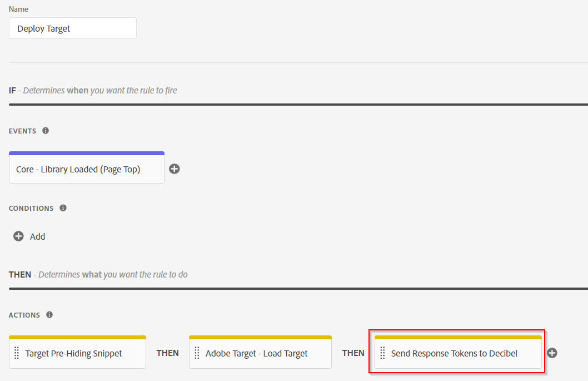
Task: Select the Deploy Target text to rename it
Action: (42, 28)
